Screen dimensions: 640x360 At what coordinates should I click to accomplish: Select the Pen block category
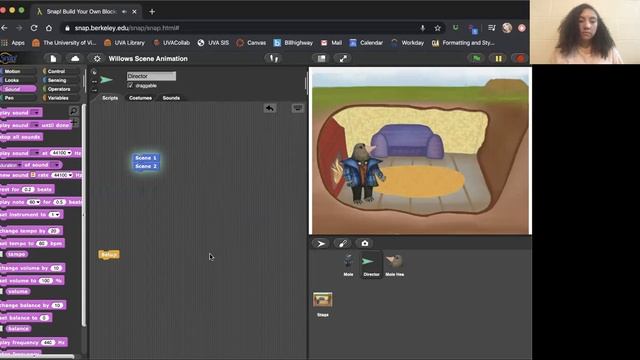click(x=18, y=98)
